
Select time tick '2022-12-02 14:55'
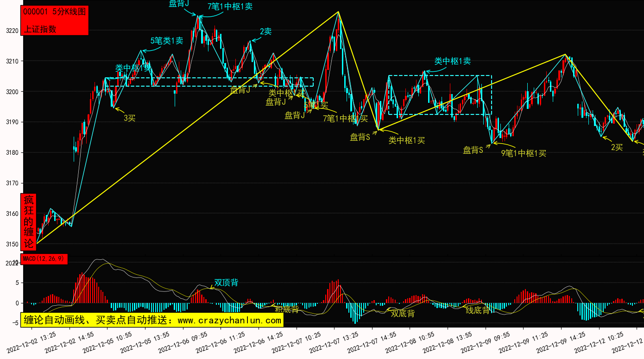(x=70, y=342)
